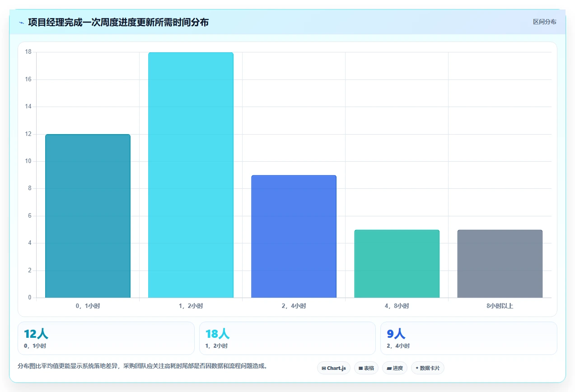Click the lightning icon beside the chart title

click(21, 23)
